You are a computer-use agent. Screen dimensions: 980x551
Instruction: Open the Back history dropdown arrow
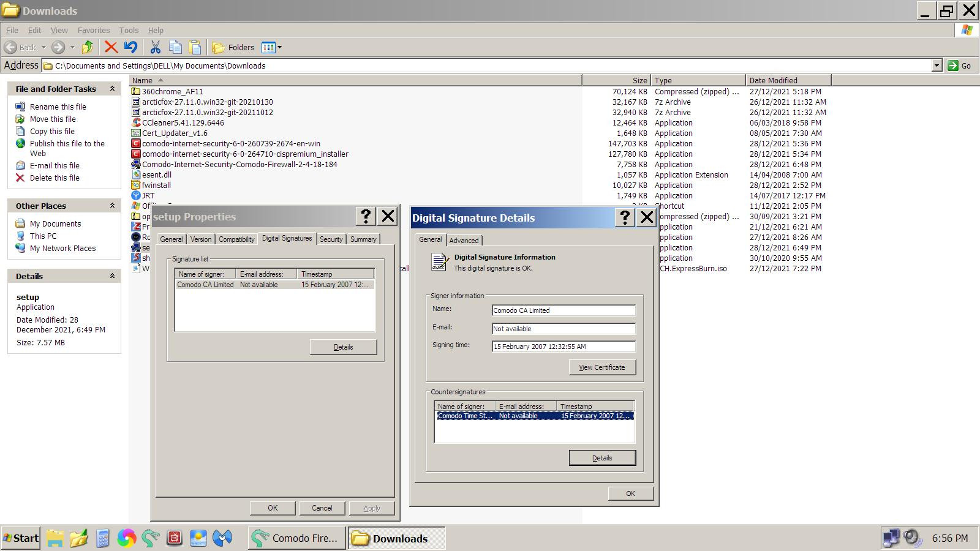click(x=43, y=47)
